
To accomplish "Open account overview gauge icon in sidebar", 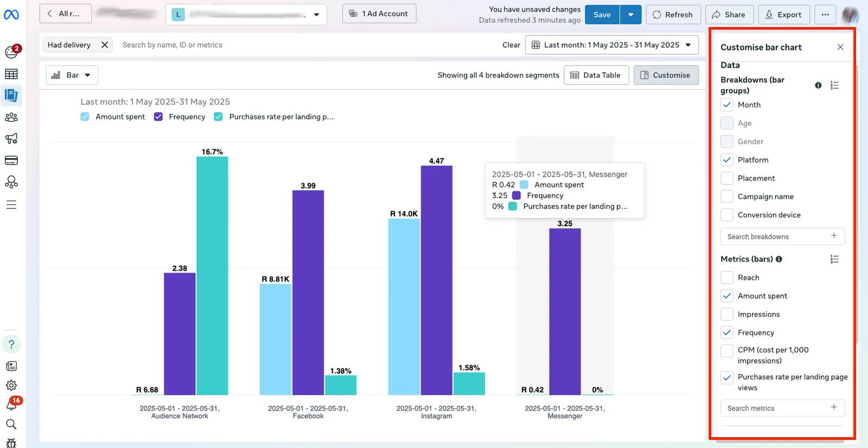I will (x=11, y=52).
